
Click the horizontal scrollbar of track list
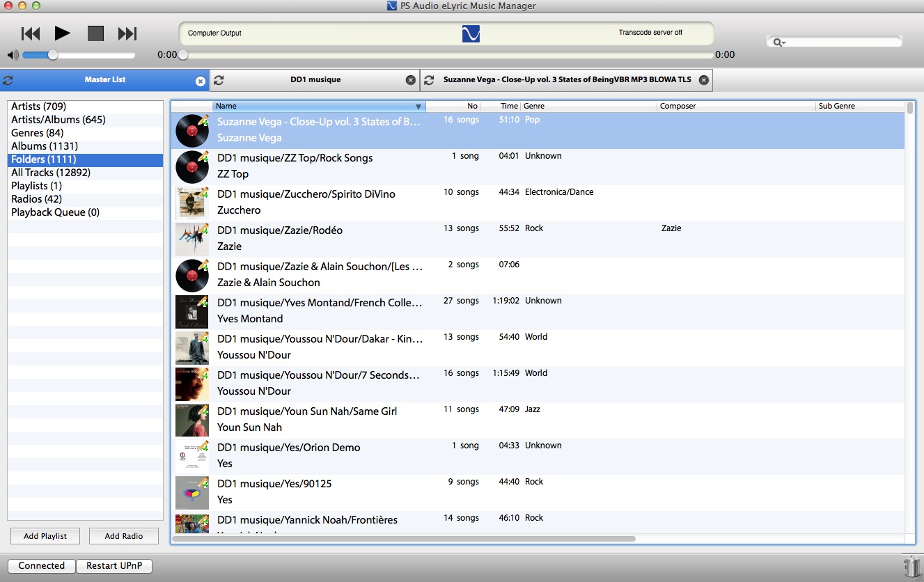tap(404, 539)
